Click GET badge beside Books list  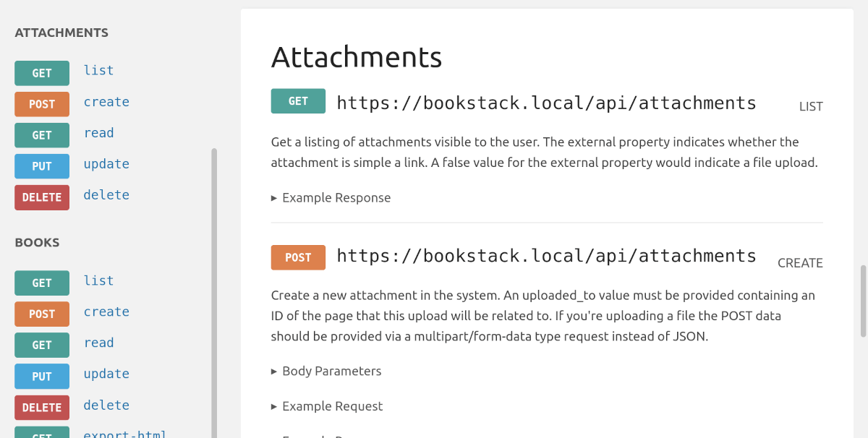[x=42, y=283]
